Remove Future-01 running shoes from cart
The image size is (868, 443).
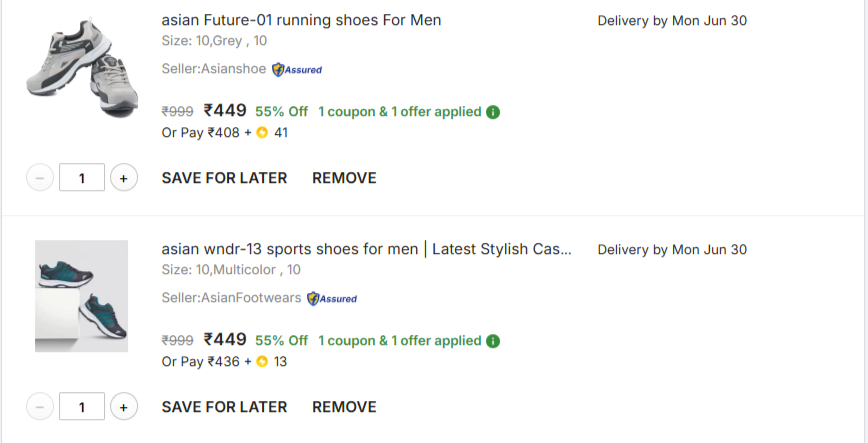(344, 178)
